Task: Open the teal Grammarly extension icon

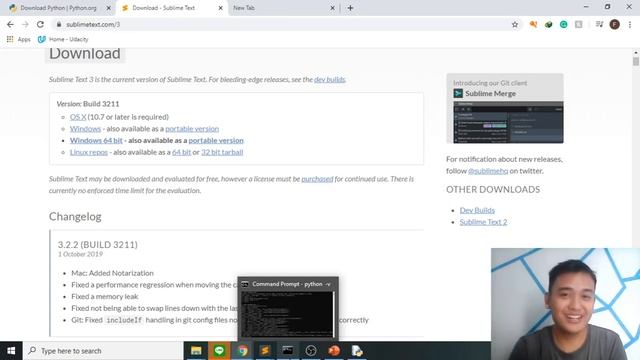Action: [x=564, y=24]
